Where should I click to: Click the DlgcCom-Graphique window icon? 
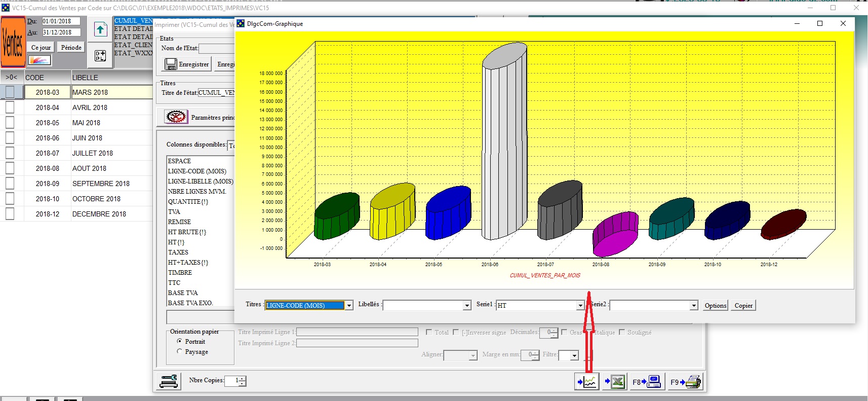241,24
